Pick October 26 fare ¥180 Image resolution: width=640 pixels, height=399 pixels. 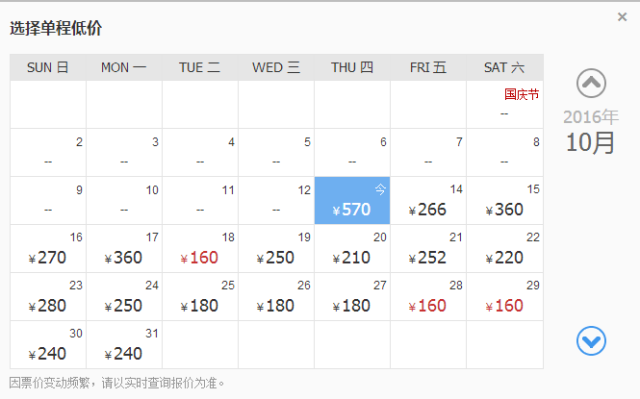coord(276,297)
